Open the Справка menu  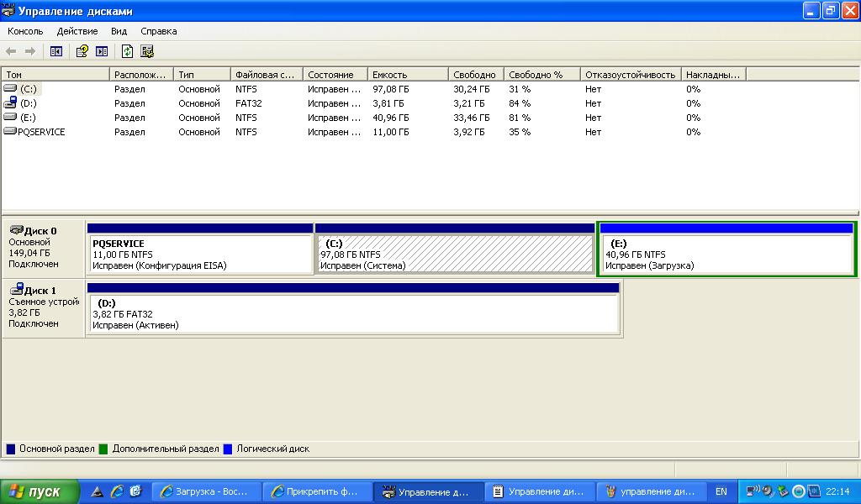159,31
